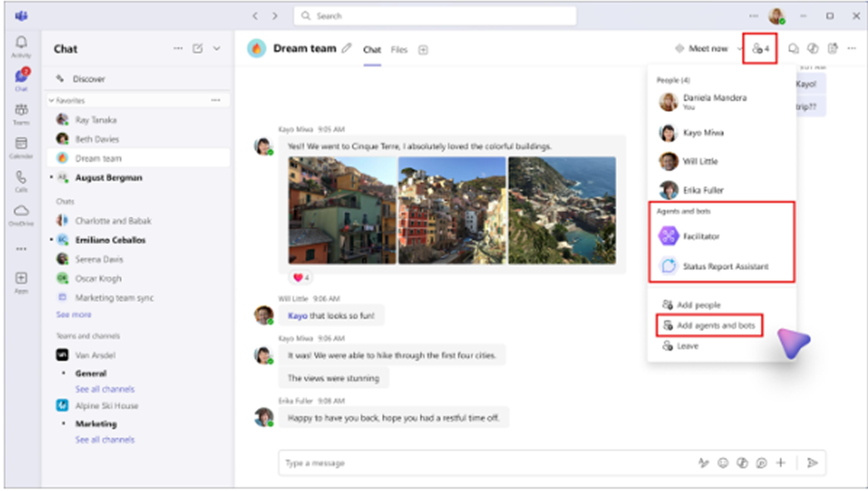868x491 pixels.
Task: Select Add agents and bots
Action: click(x=709, y=325)
